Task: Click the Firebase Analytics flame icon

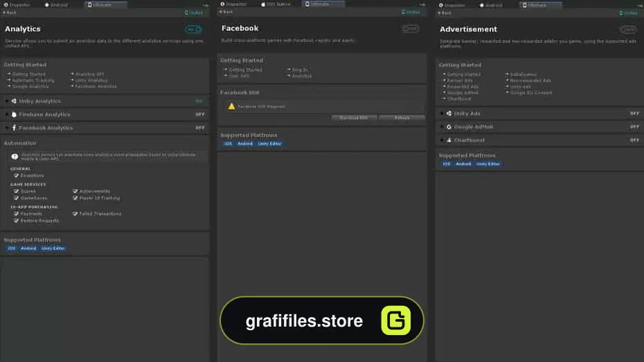Action: (x=14, y=114)
